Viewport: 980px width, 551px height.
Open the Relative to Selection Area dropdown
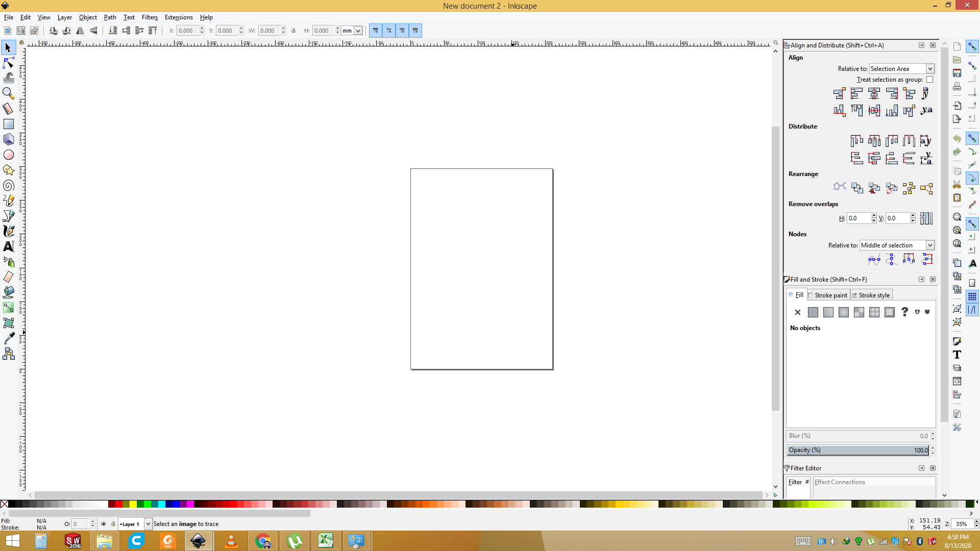click(901, 68)
